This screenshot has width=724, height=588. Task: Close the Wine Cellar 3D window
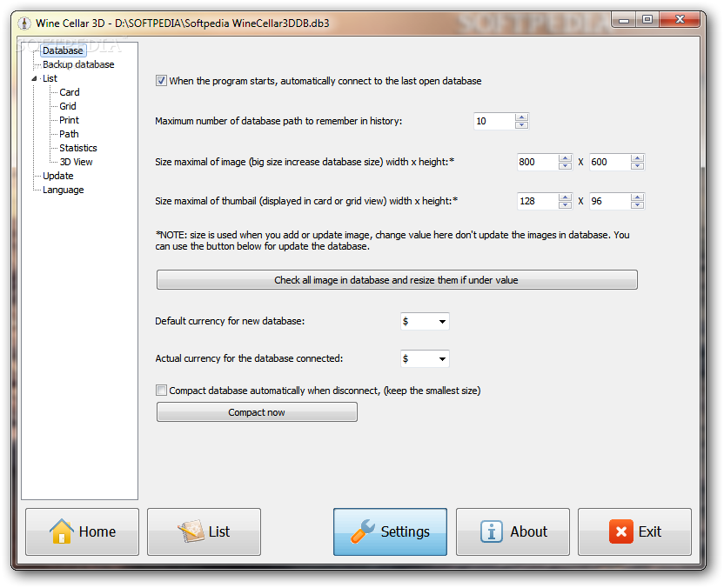pos(680,20)
